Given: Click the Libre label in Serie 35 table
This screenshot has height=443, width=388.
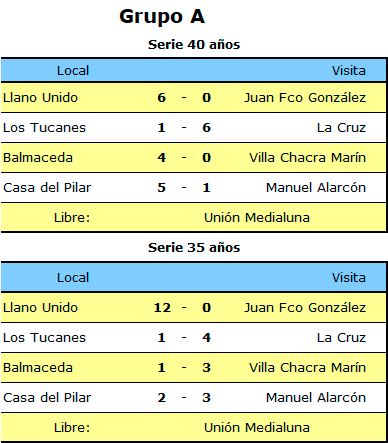Looking at the screenshot, I should 72,428.
